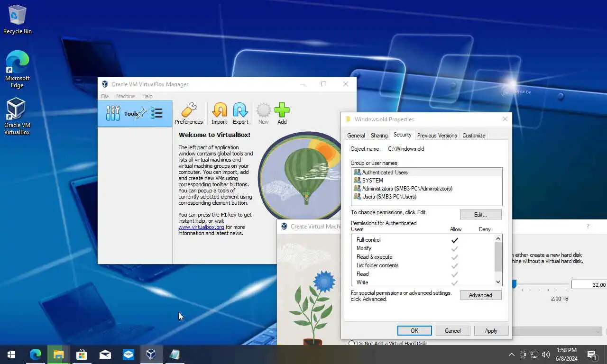This screenshot has width=607, height=364.
Task: Show hidden tray icons chevron
Action: tap(511, 355)
